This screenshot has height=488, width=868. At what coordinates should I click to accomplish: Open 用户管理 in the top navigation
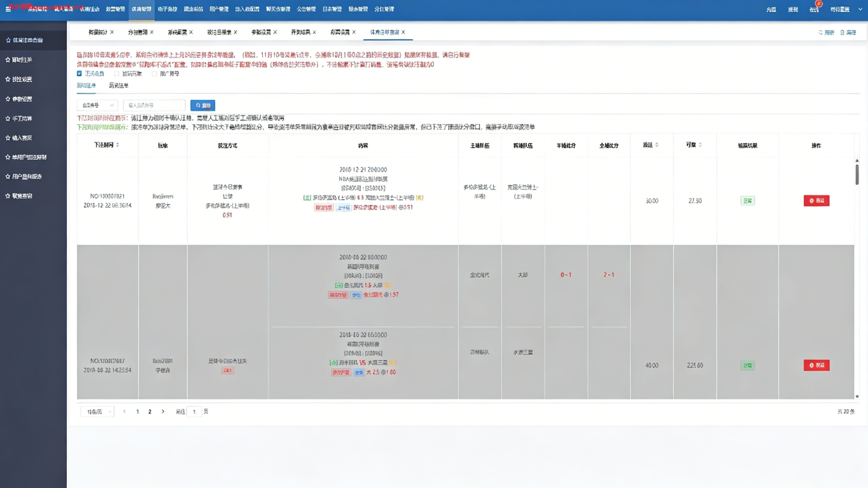point(219,9)
